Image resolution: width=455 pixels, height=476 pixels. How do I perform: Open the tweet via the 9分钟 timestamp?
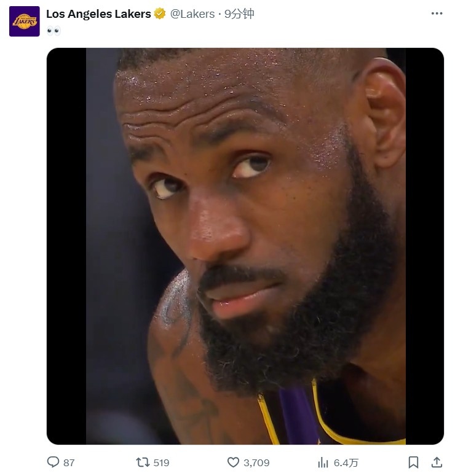(239, 14)
